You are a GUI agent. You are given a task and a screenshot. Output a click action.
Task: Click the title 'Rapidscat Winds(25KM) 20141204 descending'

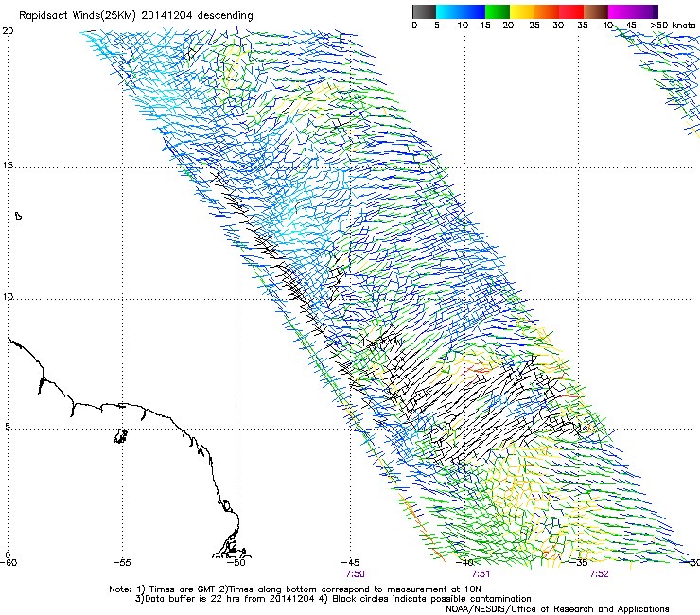click(x=136, y=16)
